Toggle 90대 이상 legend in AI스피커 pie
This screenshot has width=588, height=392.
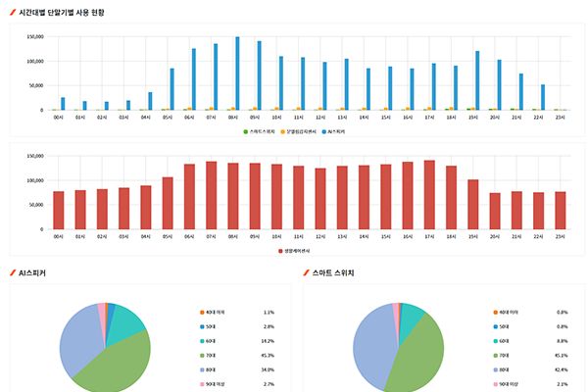[213, 384]
